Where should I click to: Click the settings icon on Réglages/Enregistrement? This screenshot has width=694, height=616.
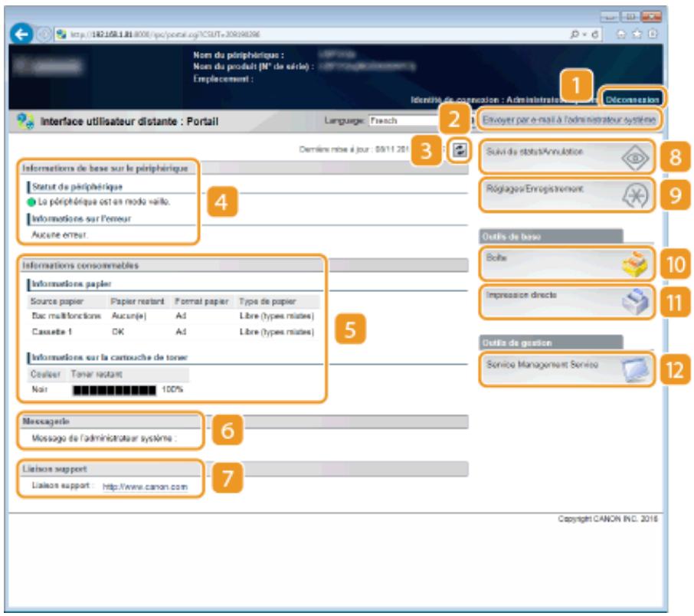pos(635,195)
